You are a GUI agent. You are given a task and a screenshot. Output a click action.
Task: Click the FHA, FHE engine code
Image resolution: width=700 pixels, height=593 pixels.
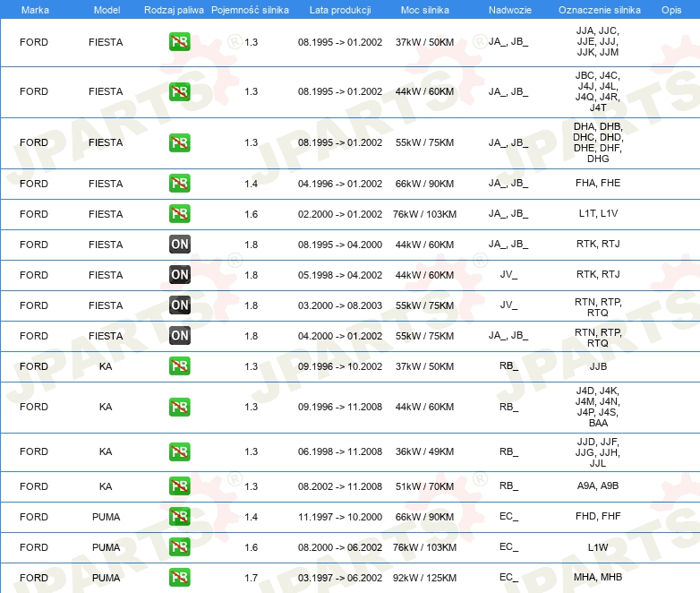(598, 183)
